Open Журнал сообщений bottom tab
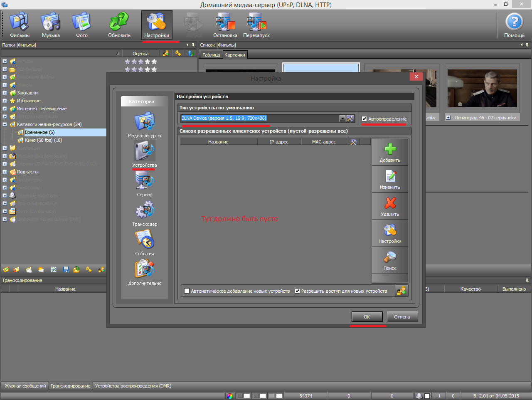 coord(25,386)
